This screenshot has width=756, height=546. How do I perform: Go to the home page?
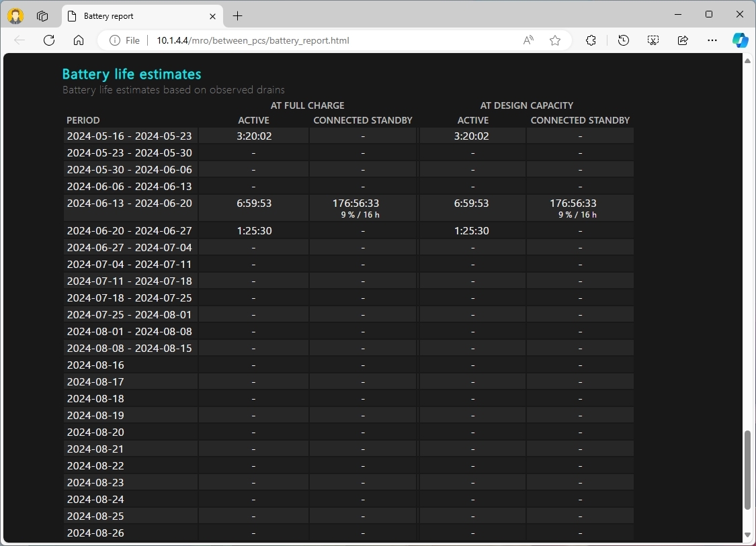tap(79, 40)
